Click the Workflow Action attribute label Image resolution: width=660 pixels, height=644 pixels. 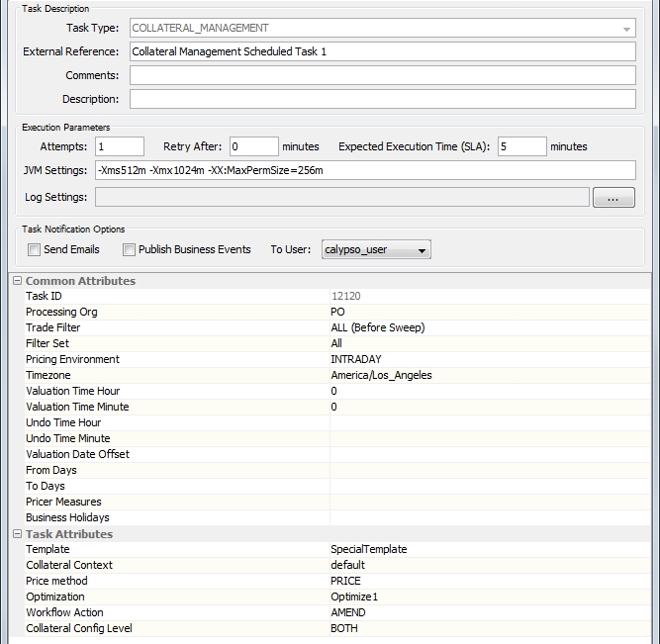[64, 613]
